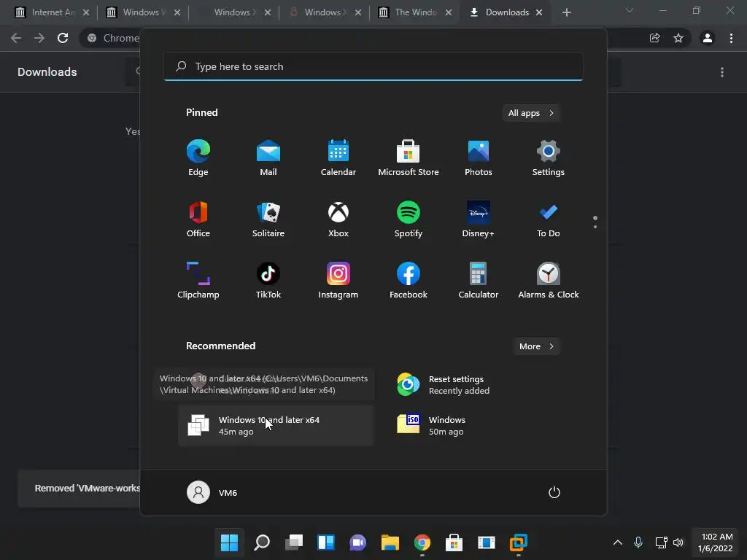
Task: Open the VM6 user account menu
Action: pos(212,492)
